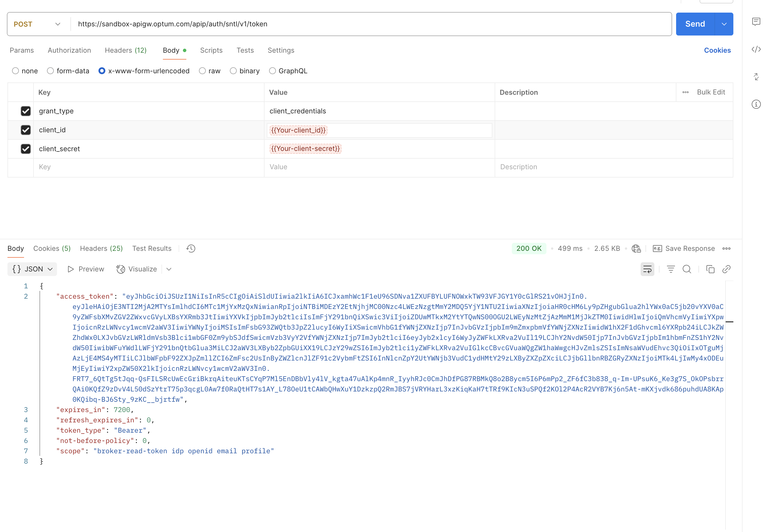The image size is (770, 532).
Task: Select the binary body type radio
Action: pos(233,71)
